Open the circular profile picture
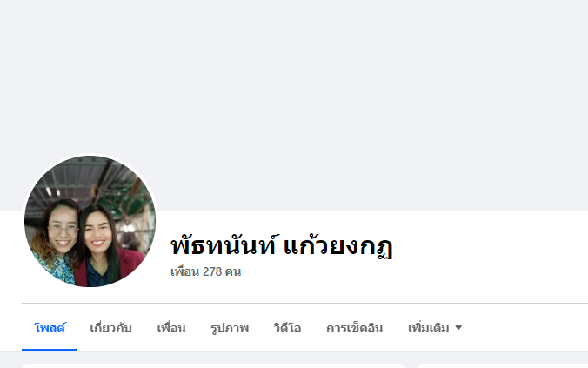The image size is (588, 368). click(x=90, y=221)
